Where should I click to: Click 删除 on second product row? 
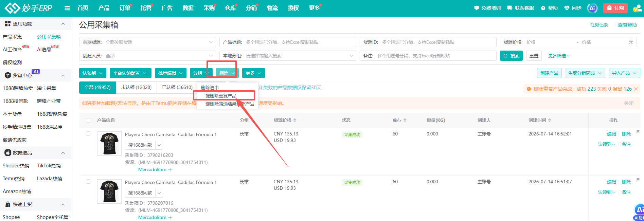(x=626, y=182)
